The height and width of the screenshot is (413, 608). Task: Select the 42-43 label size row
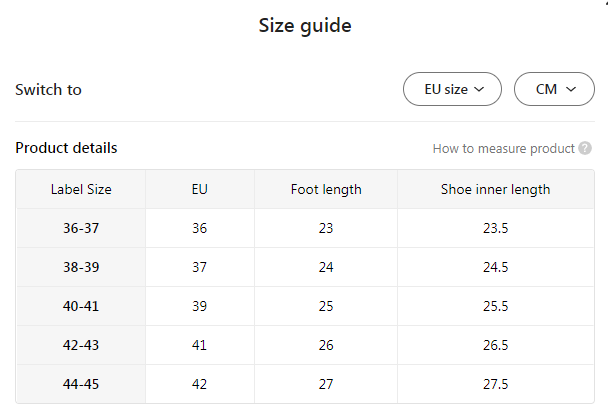click(81, 345)
